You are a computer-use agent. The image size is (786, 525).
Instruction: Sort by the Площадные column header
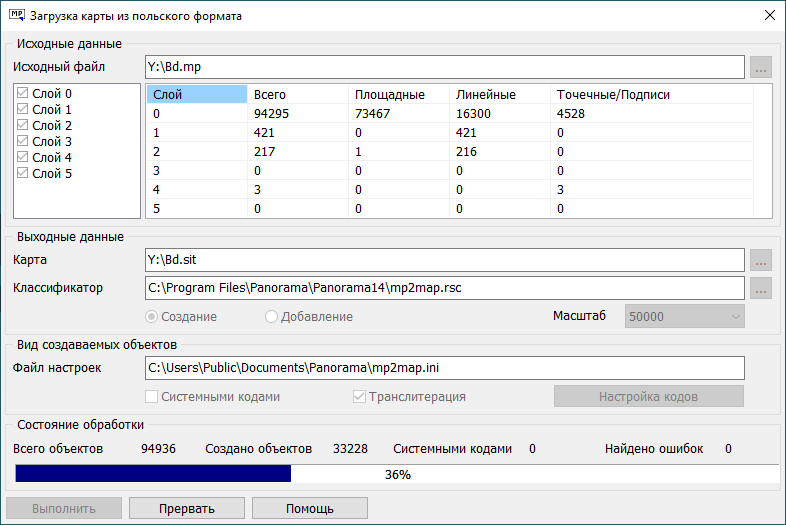click(398, 95)
